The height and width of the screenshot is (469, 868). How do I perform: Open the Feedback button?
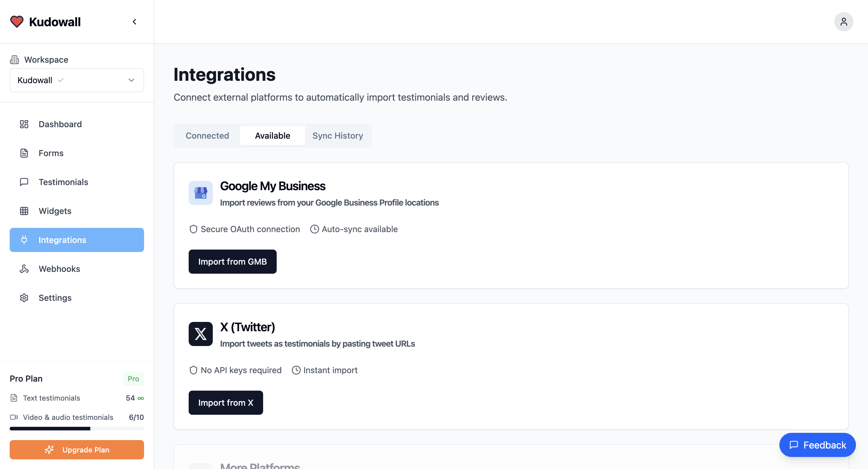(x=817, y=445)
